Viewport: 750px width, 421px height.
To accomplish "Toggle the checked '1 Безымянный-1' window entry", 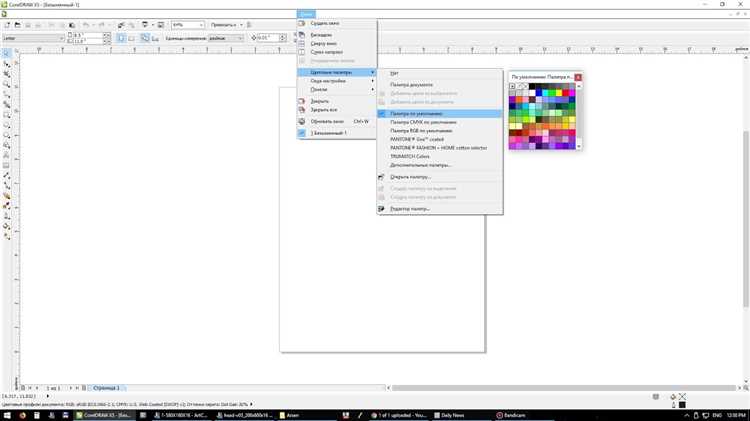I will [x=302, y=132].
